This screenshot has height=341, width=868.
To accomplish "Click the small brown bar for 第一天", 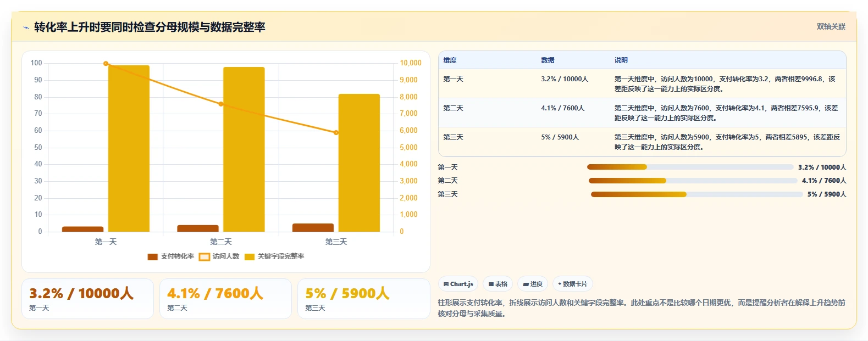I will [83, 229].
